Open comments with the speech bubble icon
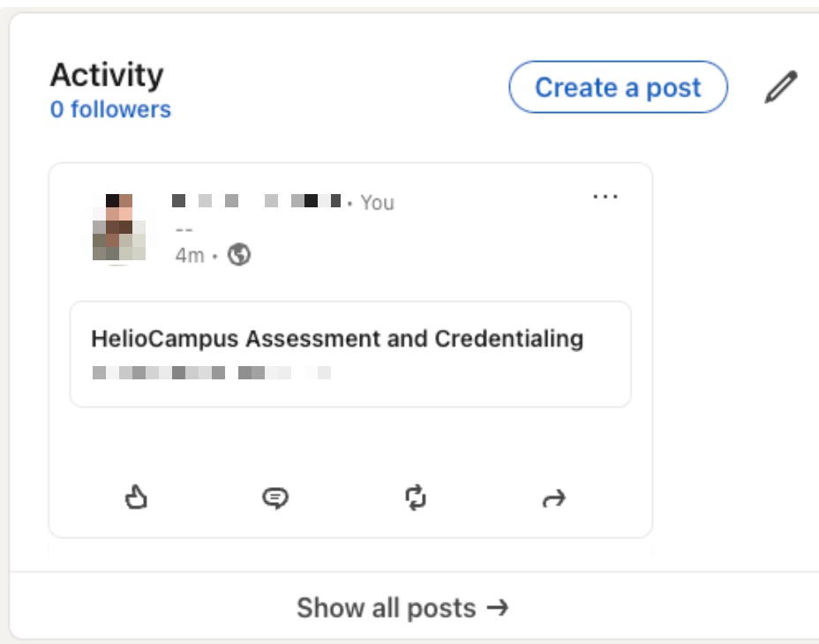 coord(275,499)
